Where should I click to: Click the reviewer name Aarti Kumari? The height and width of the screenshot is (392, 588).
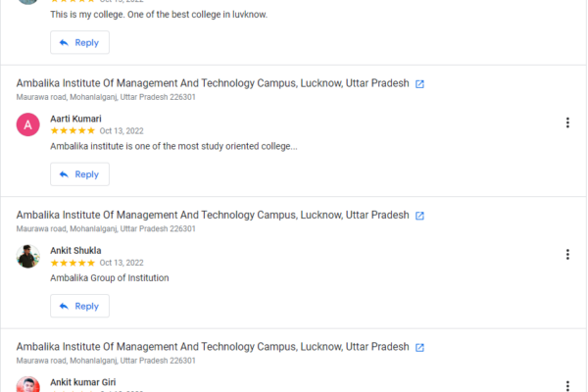coord(75,119)
